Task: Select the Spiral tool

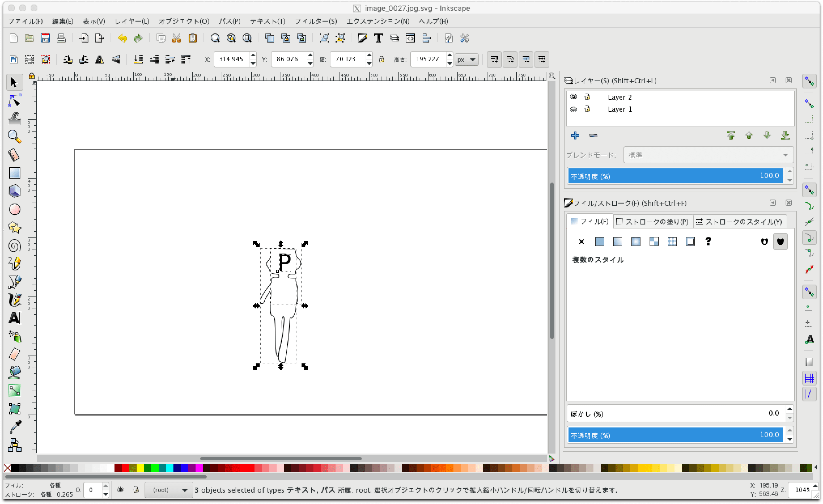Action: (14, 246)
